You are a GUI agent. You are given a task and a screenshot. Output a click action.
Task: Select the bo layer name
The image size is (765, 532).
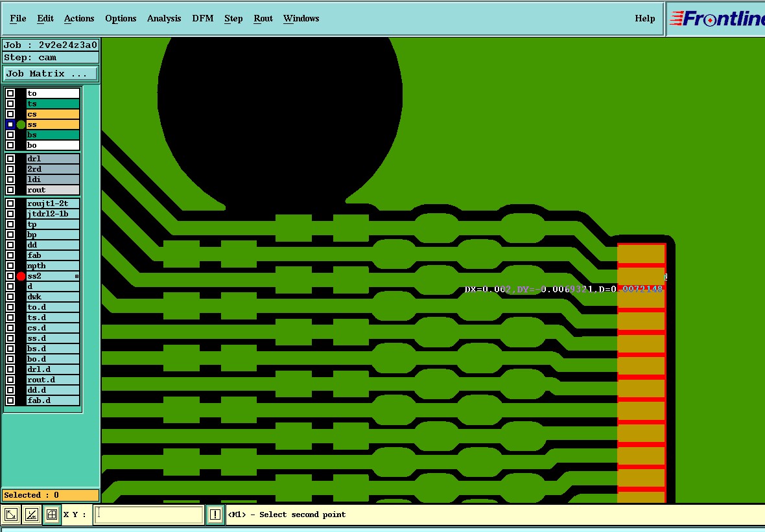[x=53, y=145]
